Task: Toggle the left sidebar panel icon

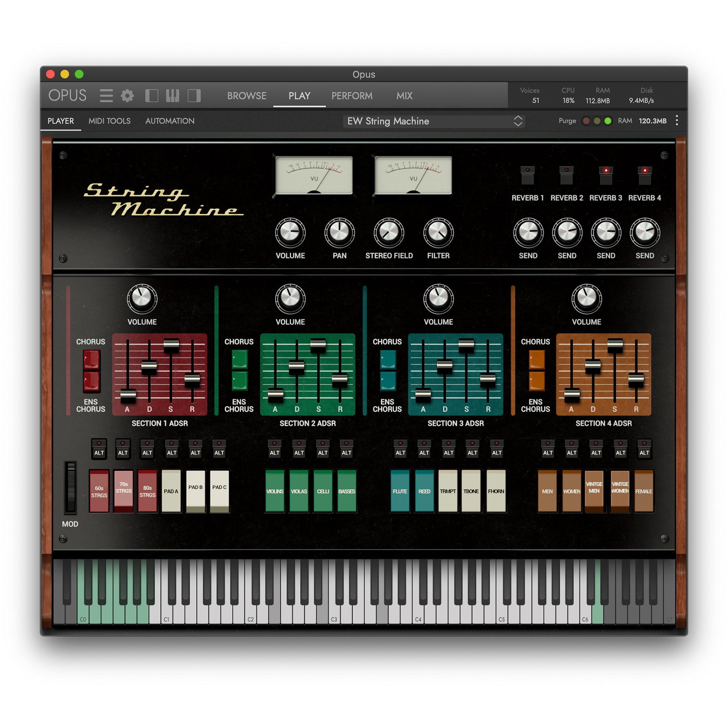Action: click(x=151, y=96)
